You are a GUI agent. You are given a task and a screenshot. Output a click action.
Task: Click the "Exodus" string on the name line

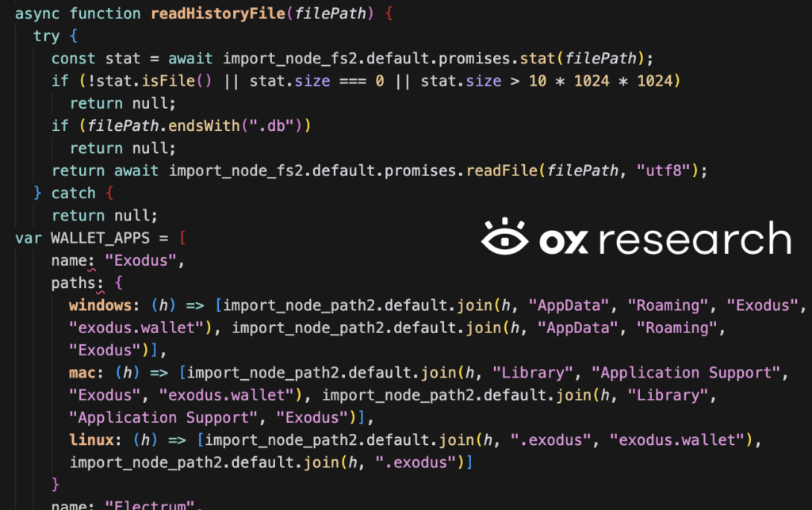click(141, 260)
